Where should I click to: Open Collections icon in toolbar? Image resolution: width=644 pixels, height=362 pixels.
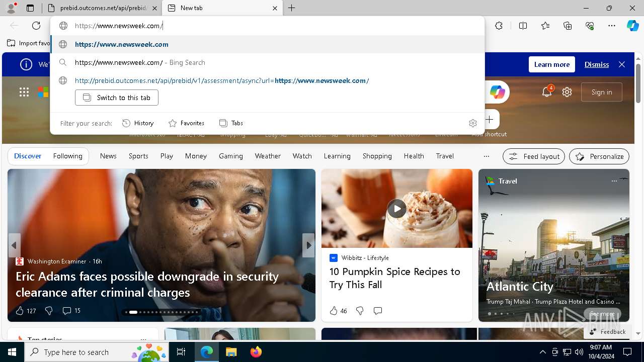[568, 26]
